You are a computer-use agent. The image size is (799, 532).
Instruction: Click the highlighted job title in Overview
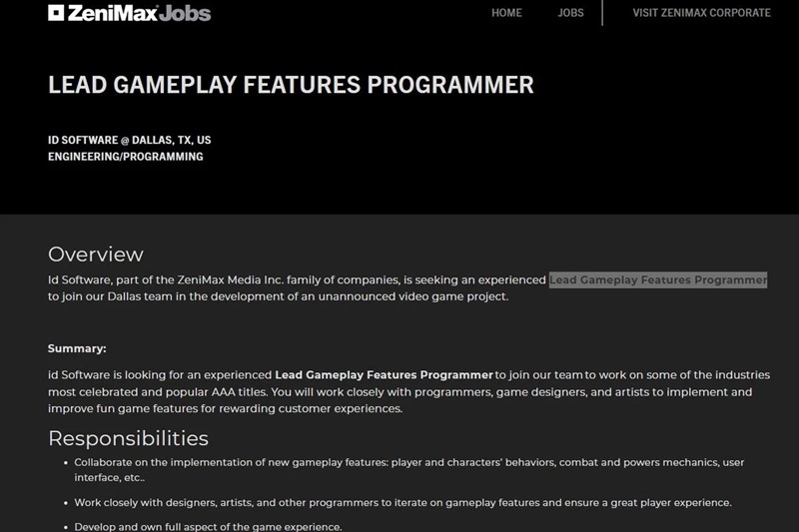[x=658, y=279]
